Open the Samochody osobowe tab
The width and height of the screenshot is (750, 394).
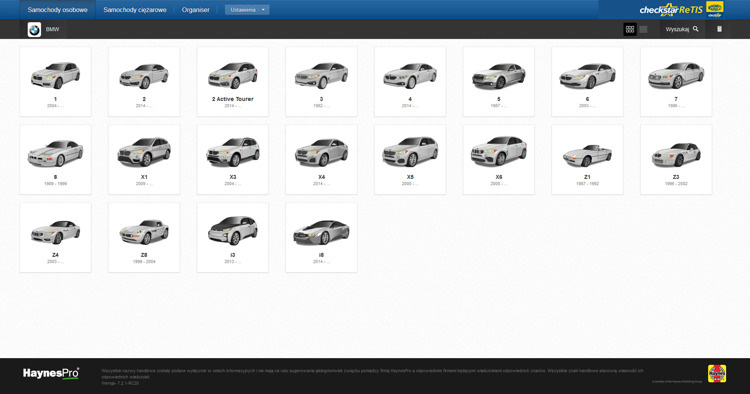pos(57,10)
